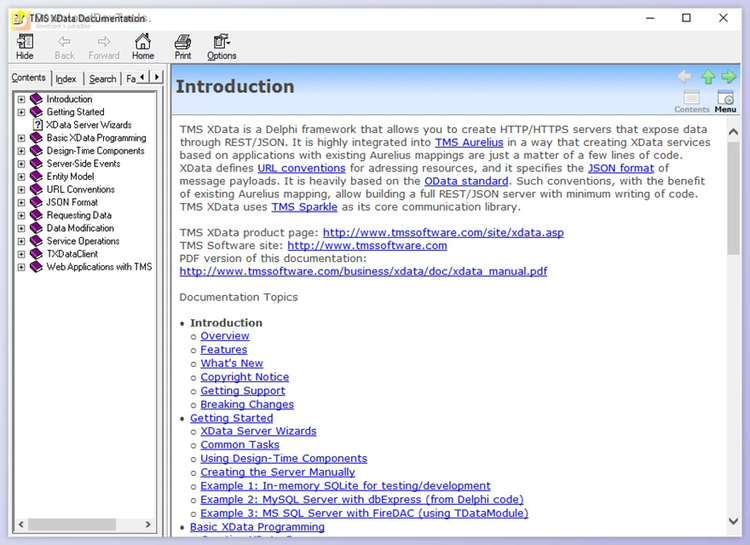Expand the Introduction tree node
Screen dimensions: 750x545
pyautogui.click(x=21, y=100)
